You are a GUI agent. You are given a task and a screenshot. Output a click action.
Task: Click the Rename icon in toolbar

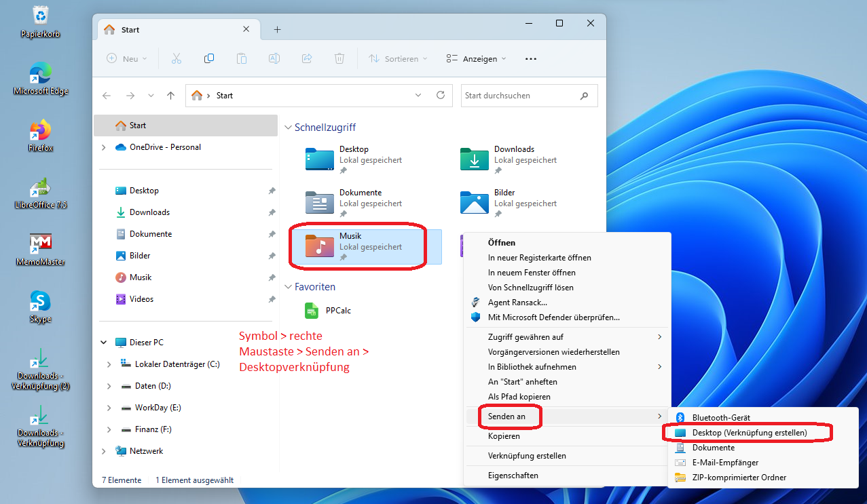point(274,59)
